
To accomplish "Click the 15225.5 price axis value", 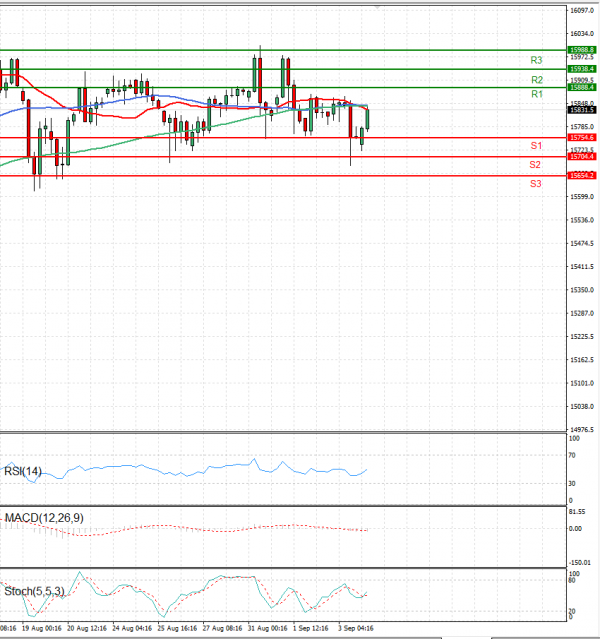I will point(582,337).
